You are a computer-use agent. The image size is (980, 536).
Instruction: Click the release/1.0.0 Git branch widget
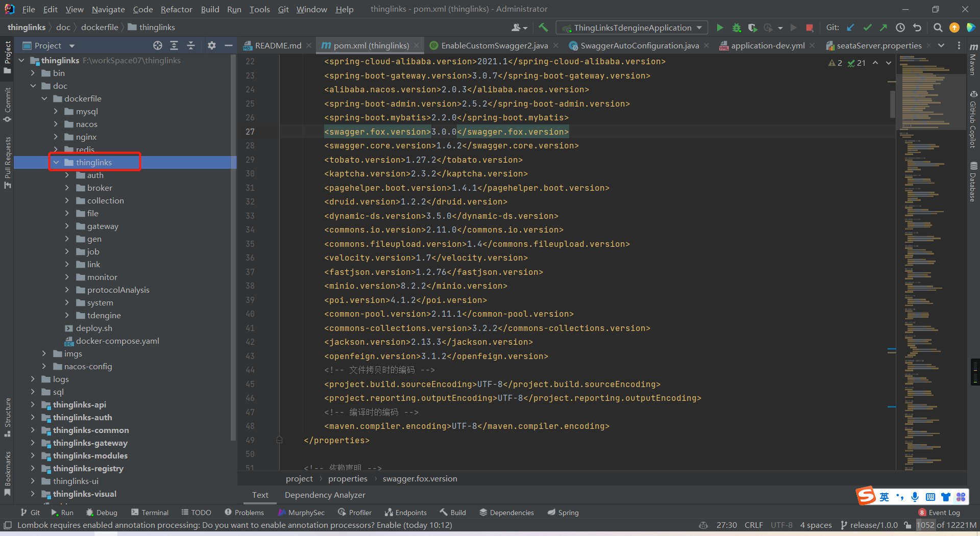(x=869, y=525)
